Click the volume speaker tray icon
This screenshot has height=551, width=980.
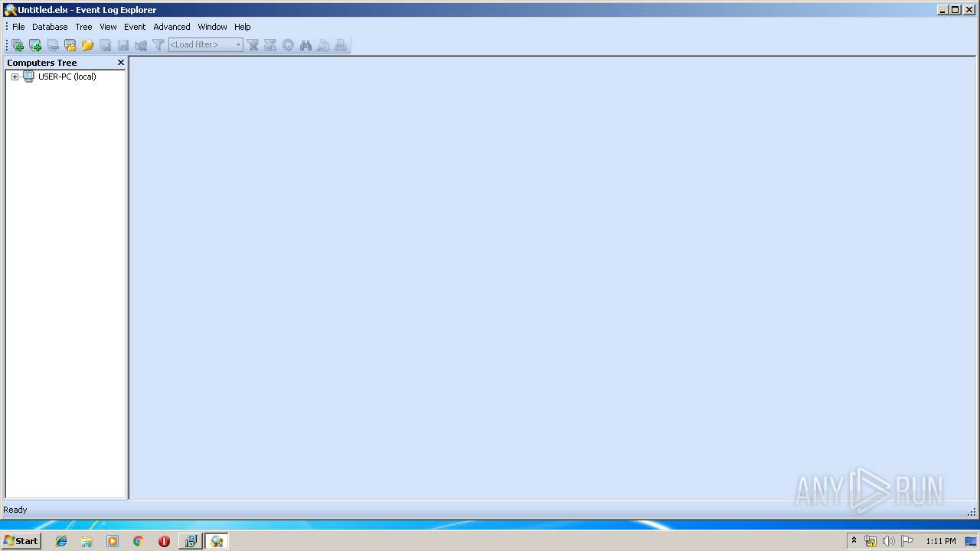[888, 541]
